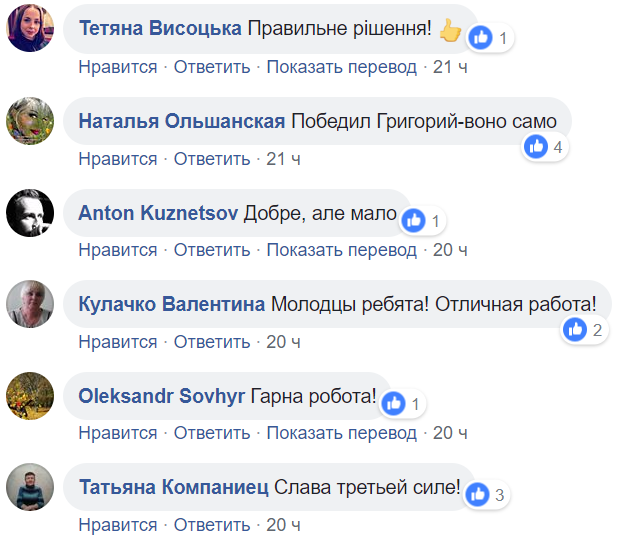Reply to Кулачко Валентина's comment
Viewport: 639px width, 538px height.
coord(211,342)
